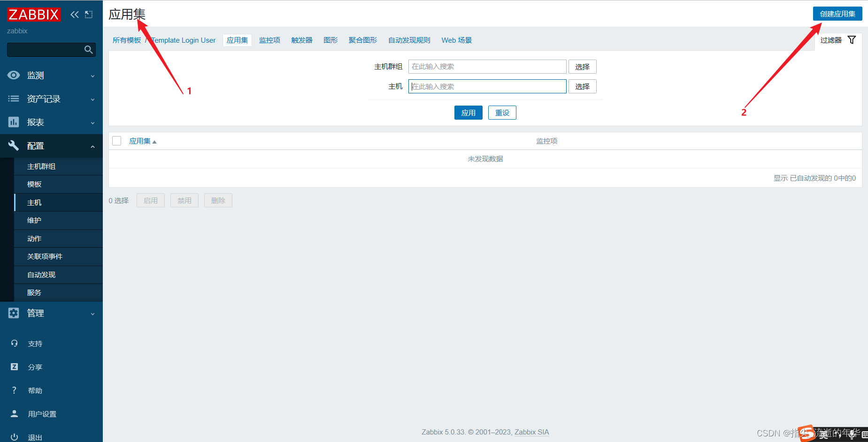Viewport: 868px width, 442px height.
Task: Open the 主机 submenu item
Action: [58, 203]
